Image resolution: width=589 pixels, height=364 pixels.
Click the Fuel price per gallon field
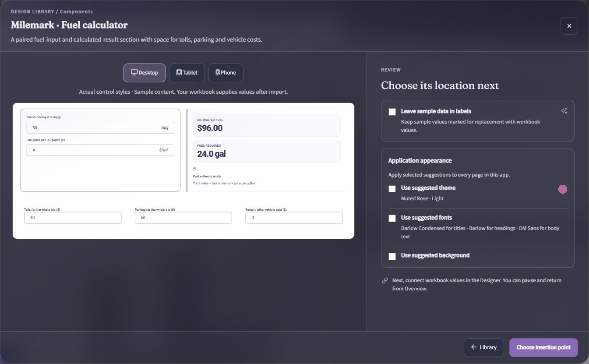click(100, 150)
